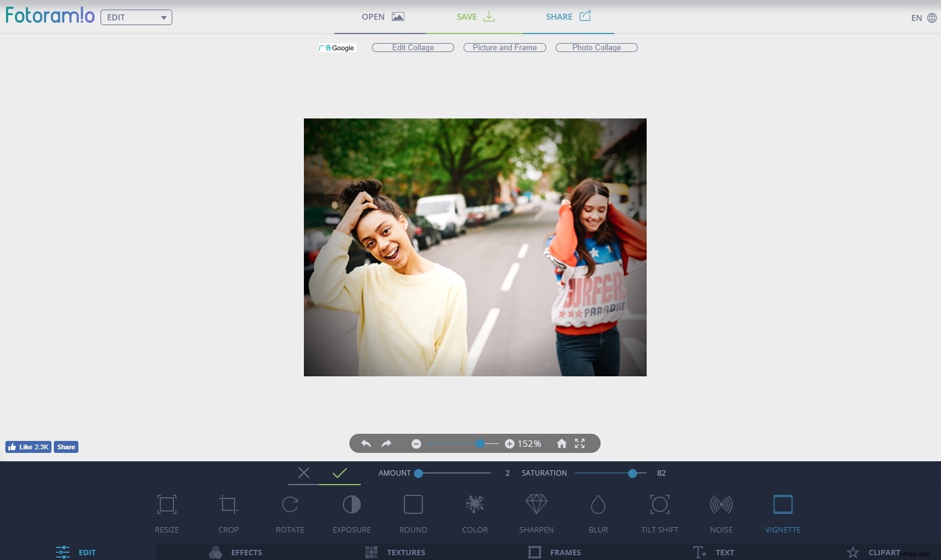Screen dimensions: 941x560
Task: Select the Noise tool
Action: point(721,513)
